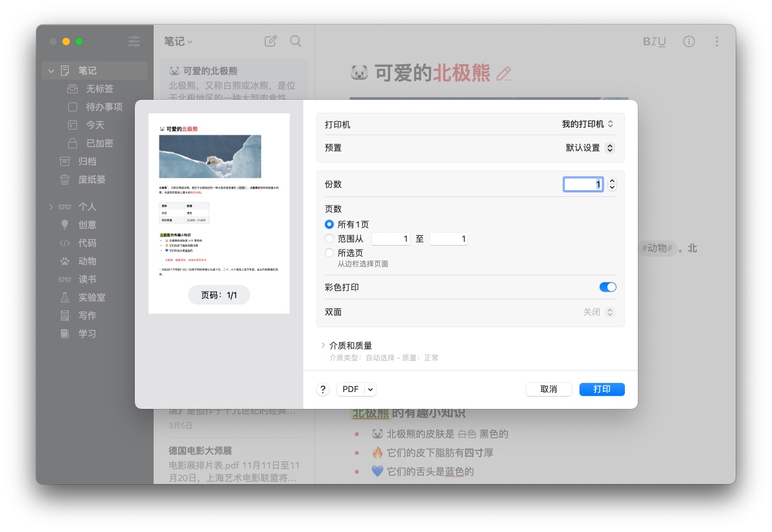Select the 已加密 locked notes icon

[73, 143]
